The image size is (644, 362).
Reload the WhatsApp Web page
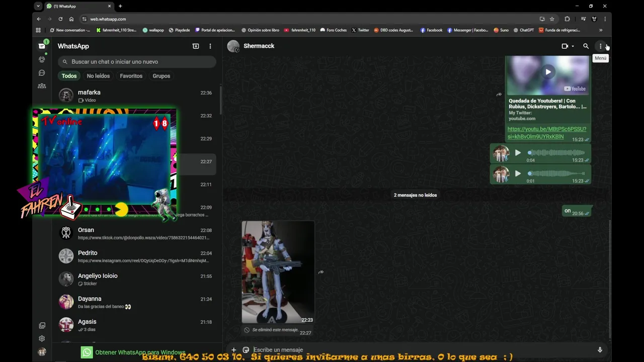[x=60, y=19]
